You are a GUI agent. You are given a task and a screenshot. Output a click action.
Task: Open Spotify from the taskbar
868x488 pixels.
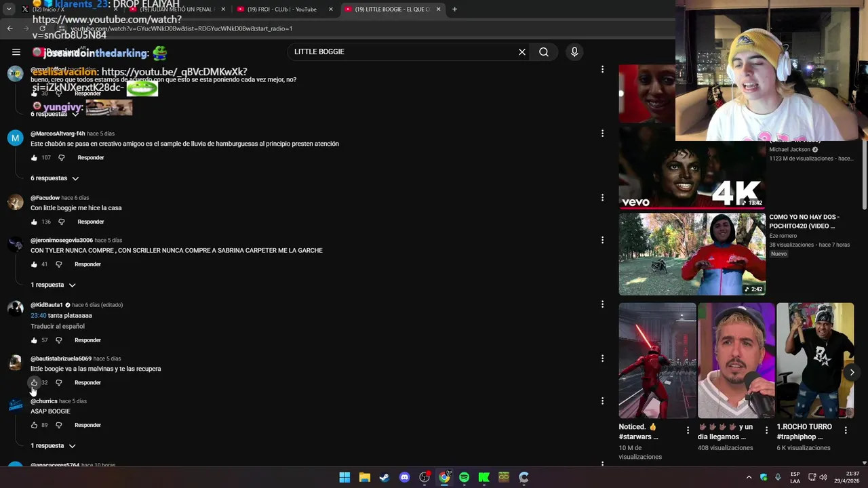pyautogui.click(x=464, y=477)
